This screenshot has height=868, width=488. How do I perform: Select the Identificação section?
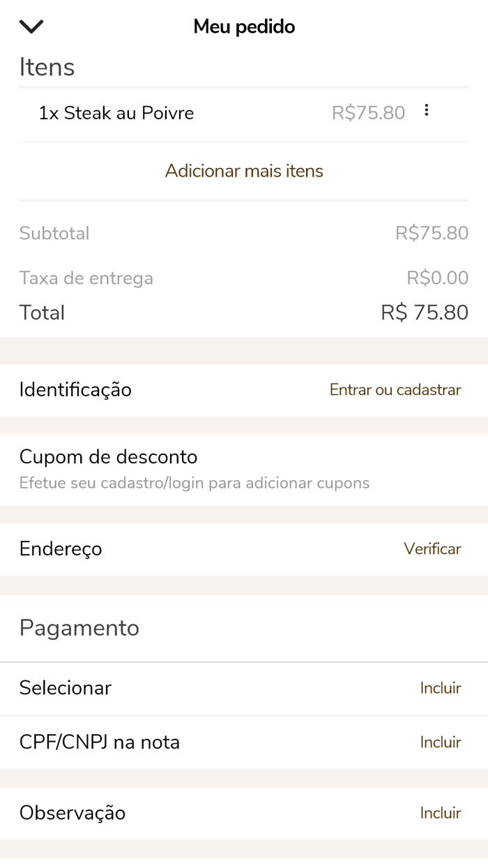tap(75, 389)
